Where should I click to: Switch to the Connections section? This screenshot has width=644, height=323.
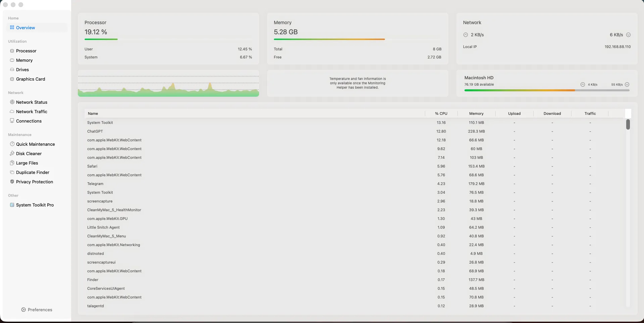tap(29, 121)
